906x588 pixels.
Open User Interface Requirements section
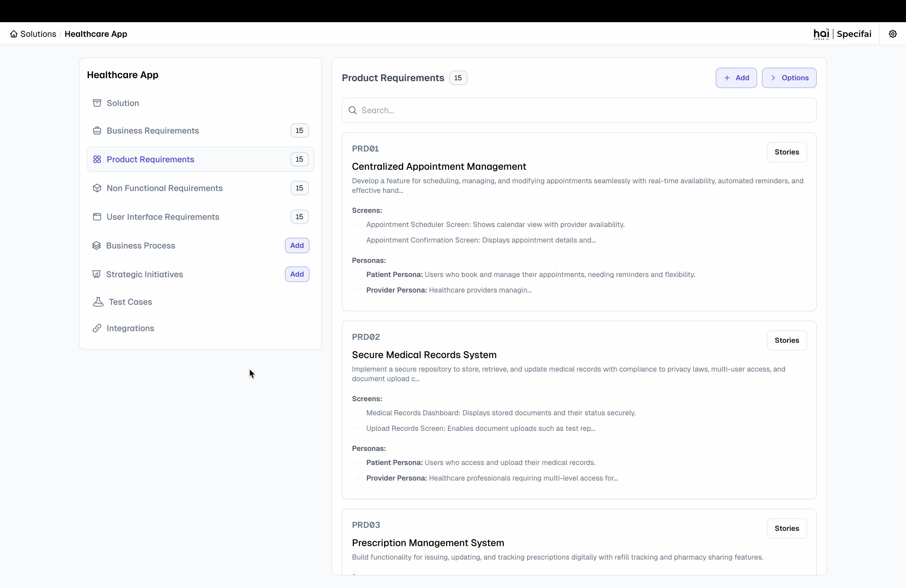point(201,217)
